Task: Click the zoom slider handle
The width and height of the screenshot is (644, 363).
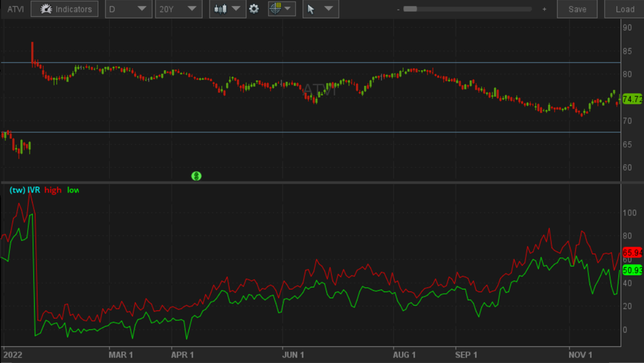Action: (410, 9)
